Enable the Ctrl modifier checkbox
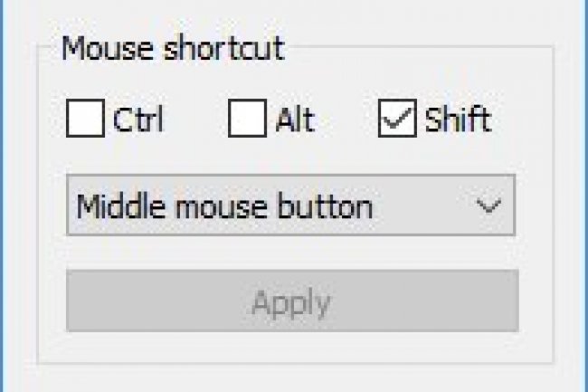 (x=85, y=120)
